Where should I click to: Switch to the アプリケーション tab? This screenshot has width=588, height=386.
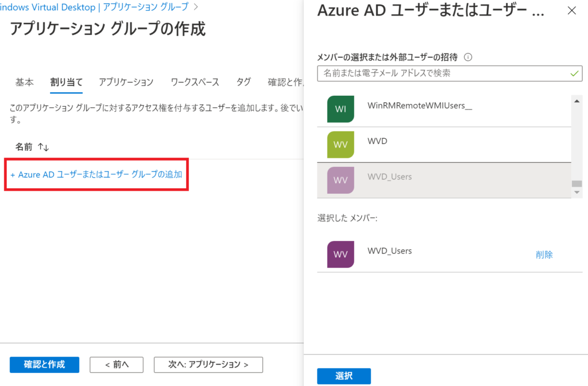[x=126, y=83]
